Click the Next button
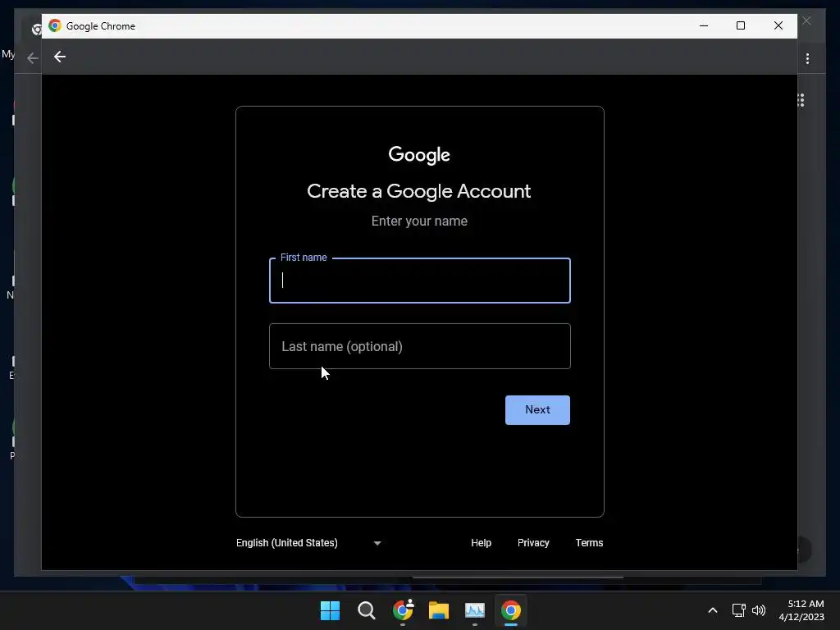 coord(537,410)
